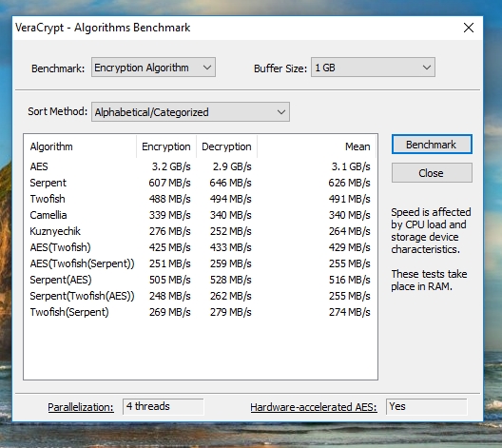Click the 4 threads parallelization field
This screenshot has width=502, height=448.
164,407
